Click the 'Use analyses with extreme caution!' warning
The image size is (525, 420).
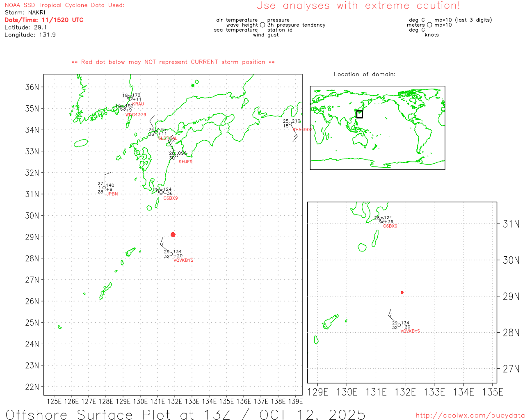pyautogui.click(x=358, y=6)
